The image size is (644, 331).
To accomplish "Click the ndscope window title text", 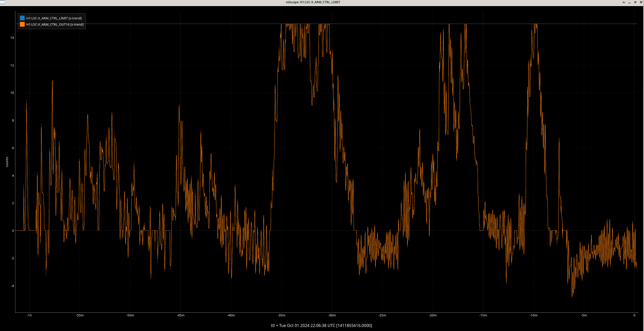I will click(x=313, y=2).
